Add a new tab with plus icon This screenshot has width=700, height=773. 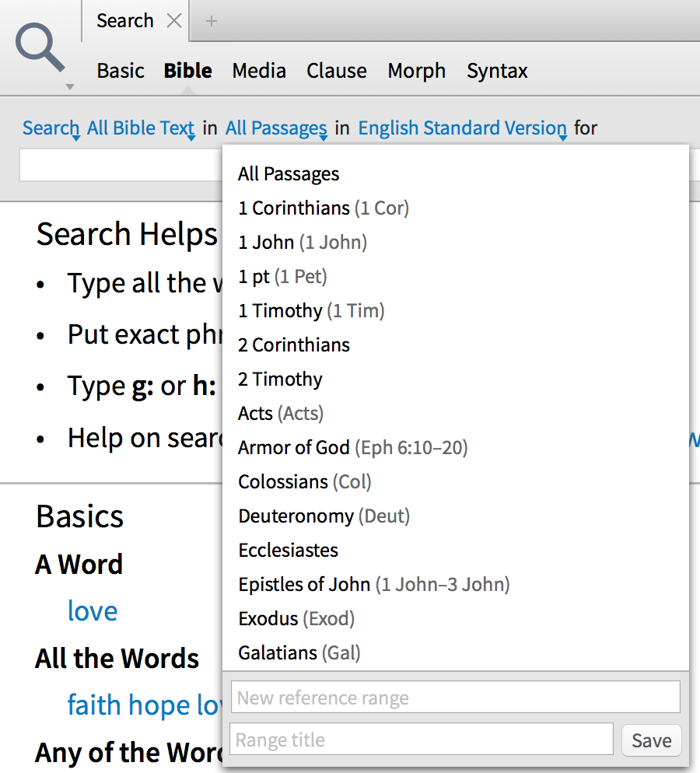point(211,21)
